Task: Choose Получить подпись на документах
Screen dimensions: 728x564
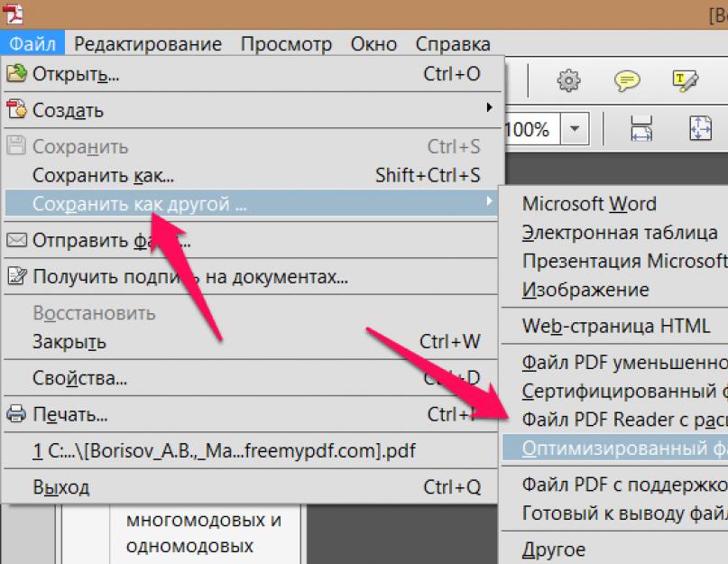Action: 251,277
